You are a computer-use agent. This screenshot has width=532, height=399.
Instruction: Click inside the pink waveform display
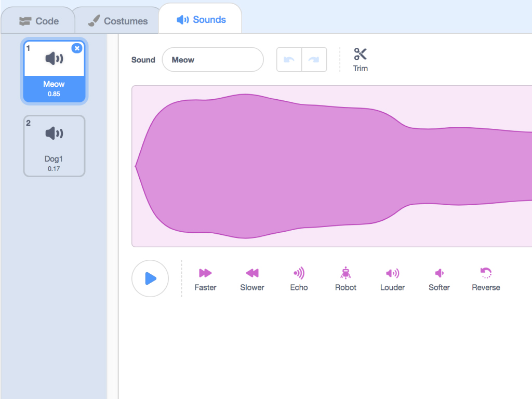(332, 166)
